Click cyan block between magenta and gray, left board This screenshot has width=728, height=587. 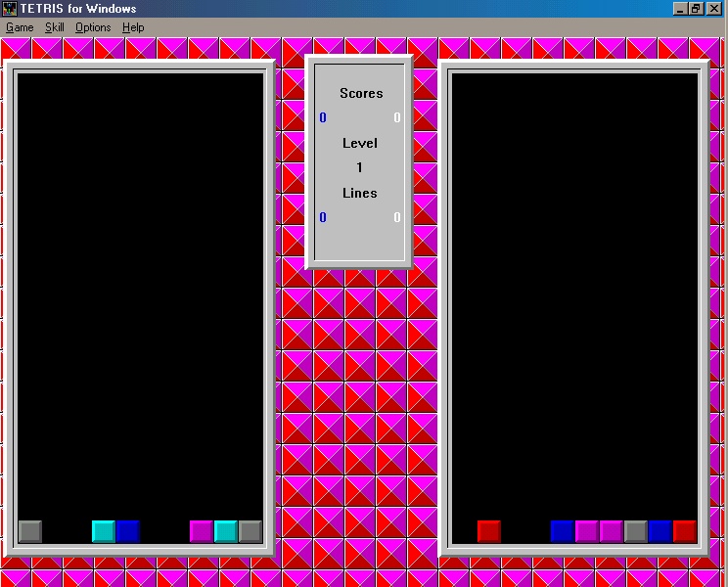coord(226,531)
